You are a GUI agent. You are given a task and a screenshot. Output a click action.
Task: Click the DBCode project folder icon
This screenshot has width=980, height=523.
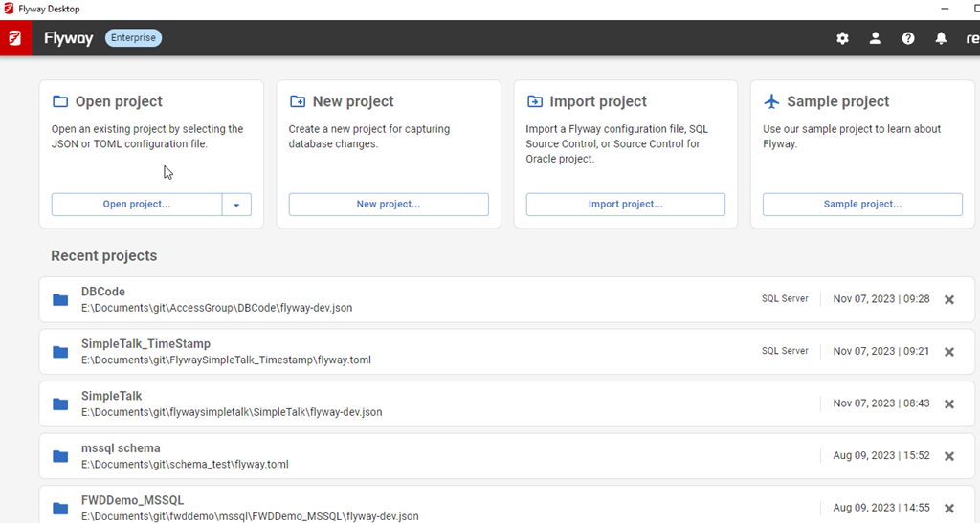tap(60, 300)
